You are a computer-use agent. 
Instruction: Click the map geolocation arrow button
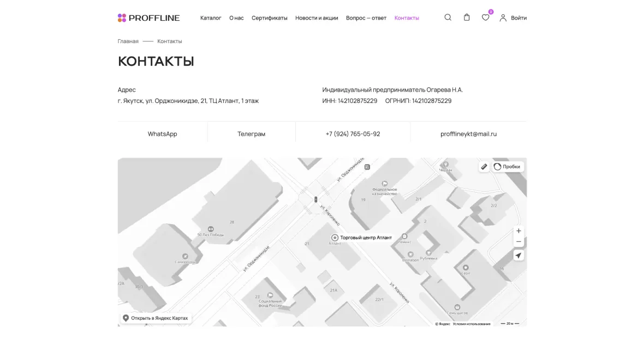[x=518, y=256]
